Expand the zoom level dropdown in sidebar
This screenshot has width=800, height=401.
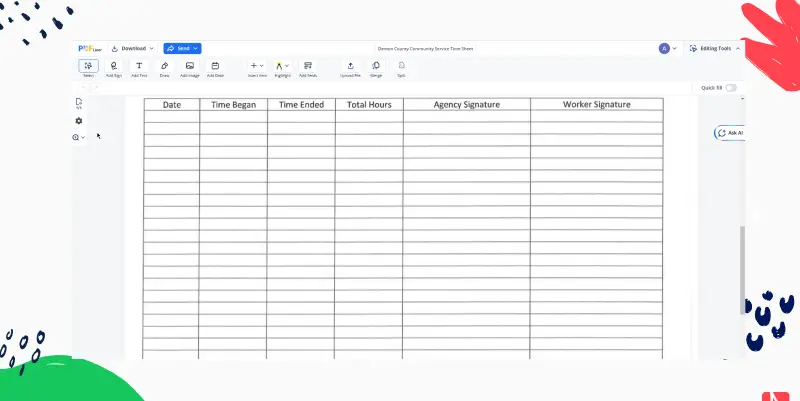[83, 137]
